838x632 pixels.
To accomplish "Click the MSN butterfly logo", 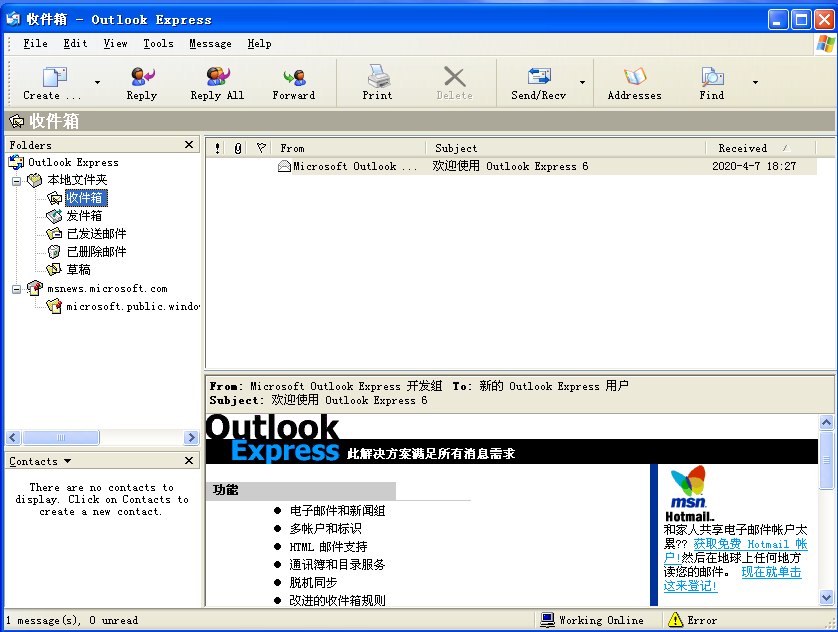I will tap(689, 487).
